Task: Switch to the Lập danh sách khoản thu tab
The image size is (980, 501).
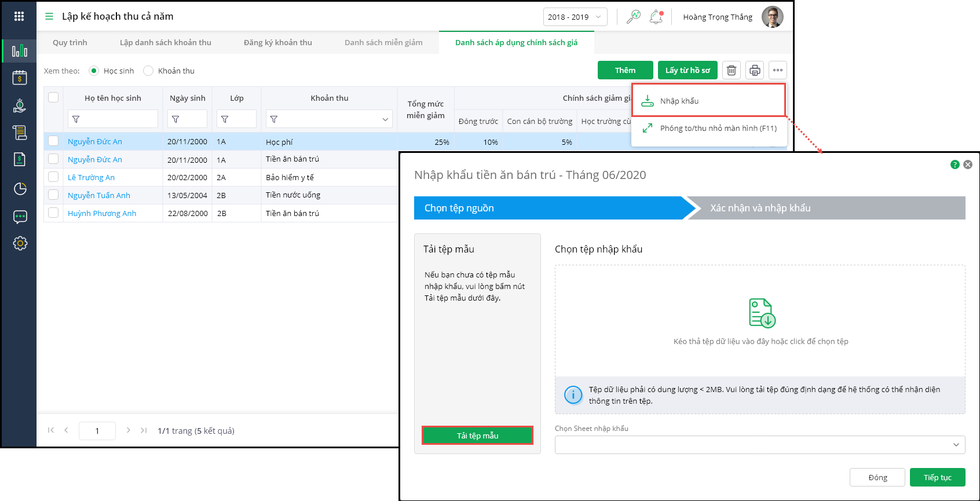Action: pyautogui.click(x=166, y=42)
